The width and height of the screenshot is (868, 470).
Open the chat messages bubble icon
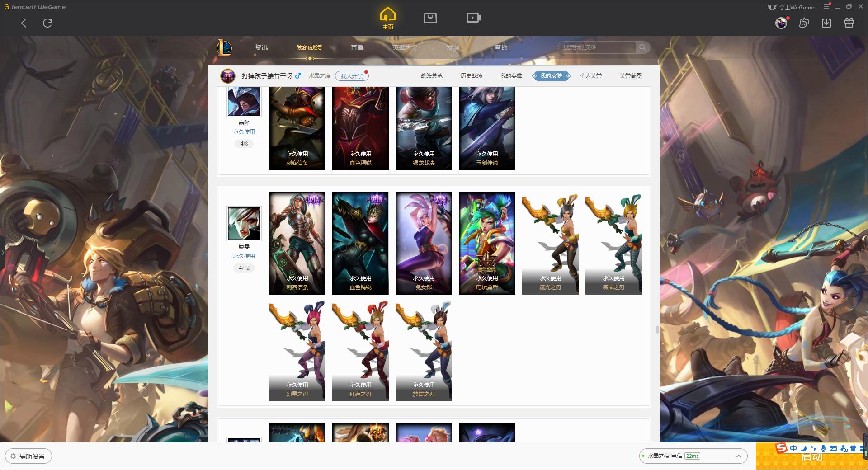804,23
